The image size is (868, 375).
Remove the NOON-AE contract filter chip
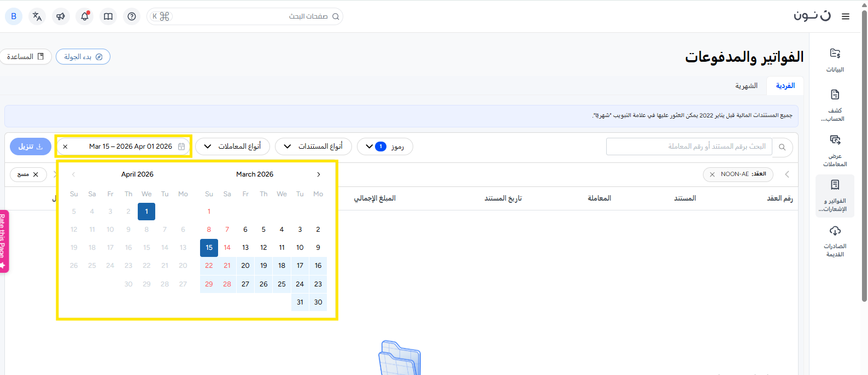712,174
